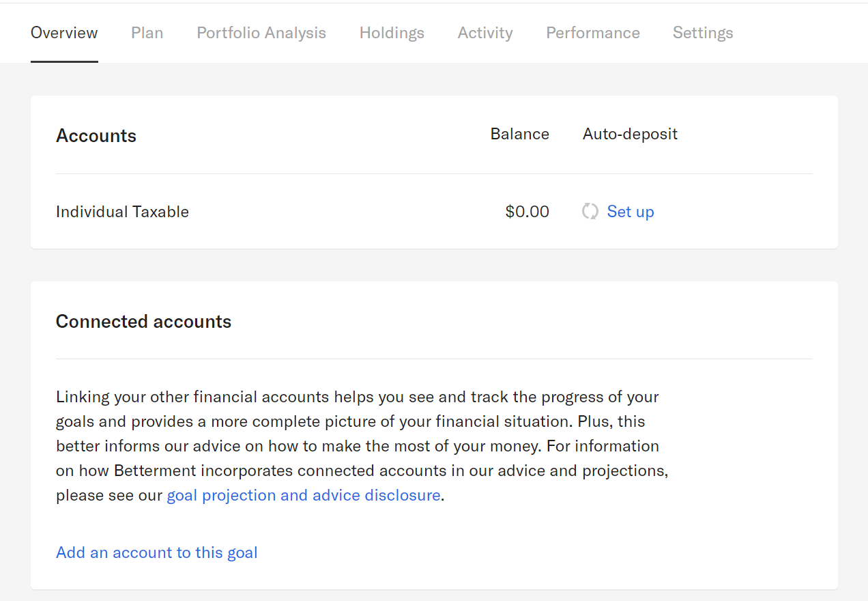This screenshot has width=868, height=601.
Task: Open the goal projection and advice disclosure
Action: pos(304,494)
